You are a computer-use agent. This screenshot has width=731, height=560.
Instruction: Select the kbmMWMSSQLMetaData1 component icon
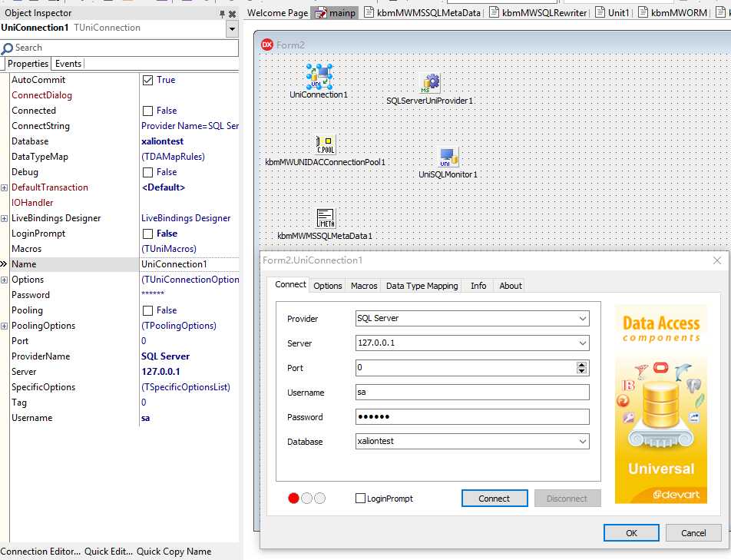326,217
